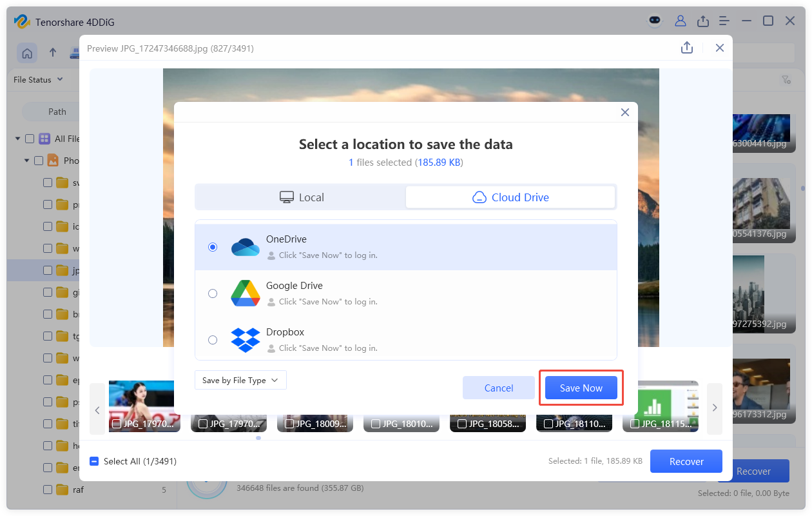Click the share icon in main title bar
Screen dimensions: 812x516
coord(703,21)
